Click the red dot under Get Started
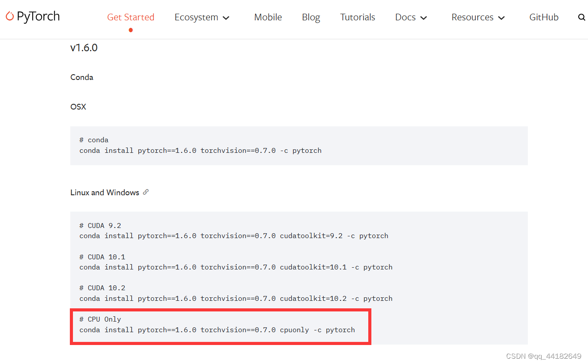This screenshot has height=364, width=588. [x=130, y=30]
